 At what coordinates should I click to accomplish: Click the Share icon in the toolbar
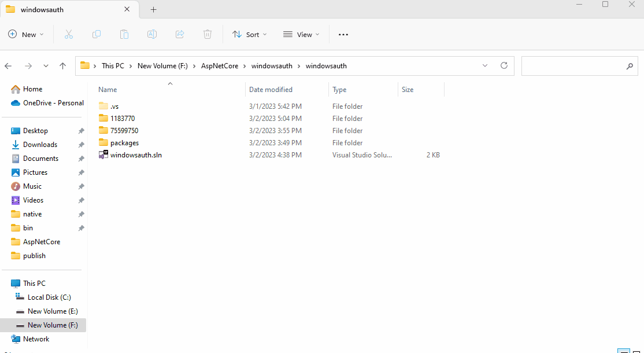[x=180, y=34]
